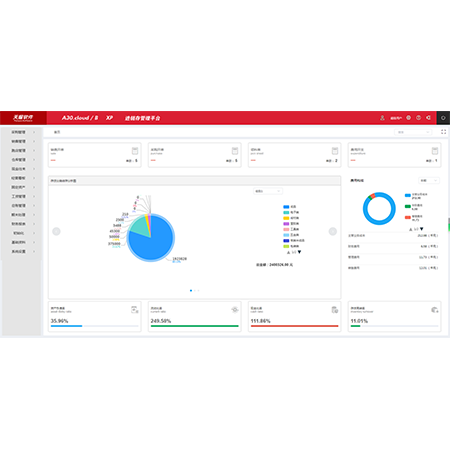The height and width of the screenshot is (450, 450).
Task: Toggle fullscreen with the expand-corners icon
Action: (443, 132)
